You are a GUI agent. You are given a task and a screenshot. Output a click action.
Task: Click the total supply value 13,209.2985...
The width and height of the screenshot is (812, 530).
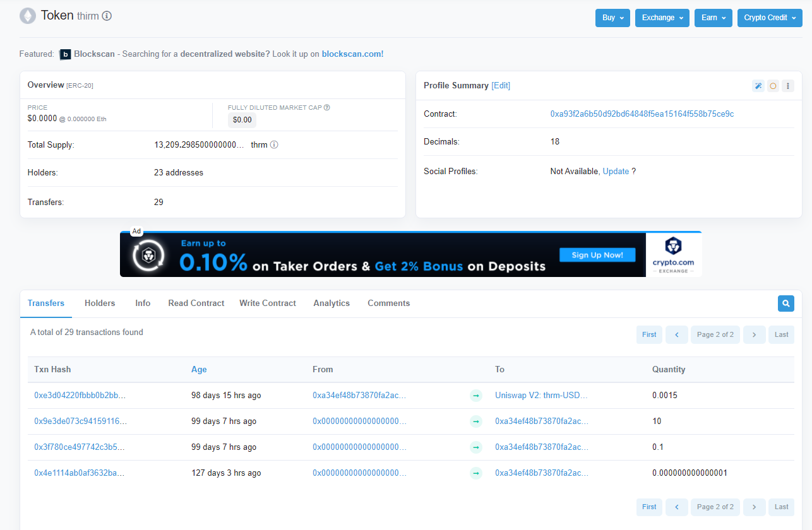coord(199,145)
